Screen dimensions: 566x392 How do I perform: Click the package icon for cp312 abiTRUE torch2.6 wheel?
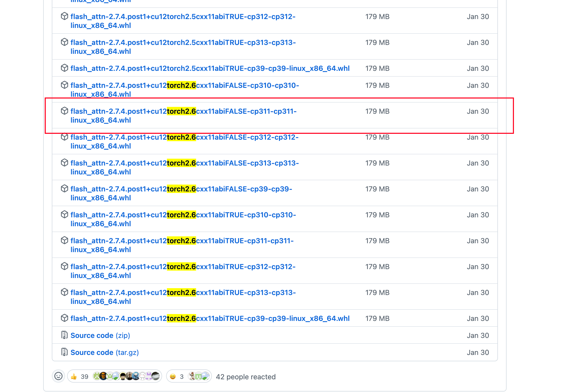click(65, 267)
